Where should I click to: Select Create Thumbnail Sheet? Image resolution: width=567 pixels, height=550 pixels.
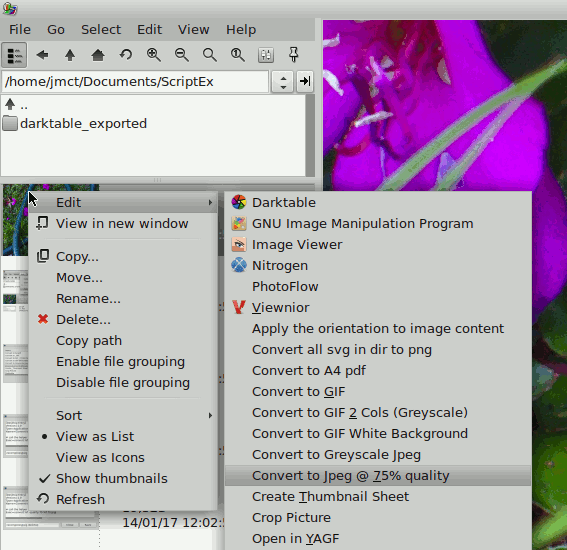[378, 496]
